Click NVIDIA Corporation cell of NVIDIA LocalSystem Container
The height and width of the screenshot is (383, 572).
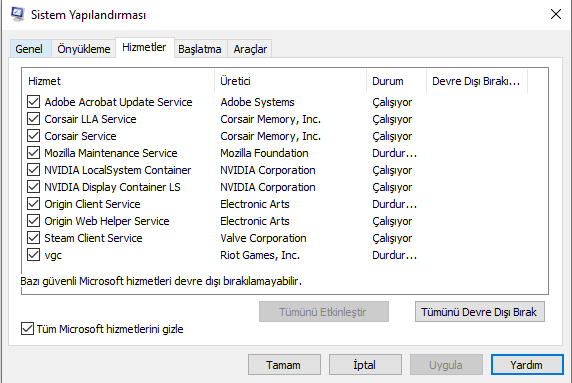pos(268,170)
